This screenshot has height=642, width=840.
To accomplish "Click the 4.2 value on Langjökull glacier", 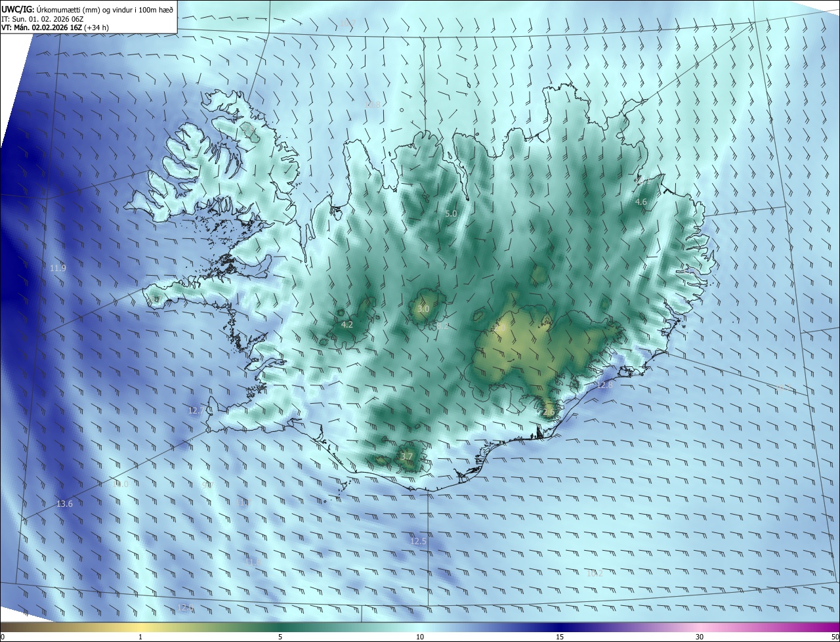I will [x=347, y=324].
